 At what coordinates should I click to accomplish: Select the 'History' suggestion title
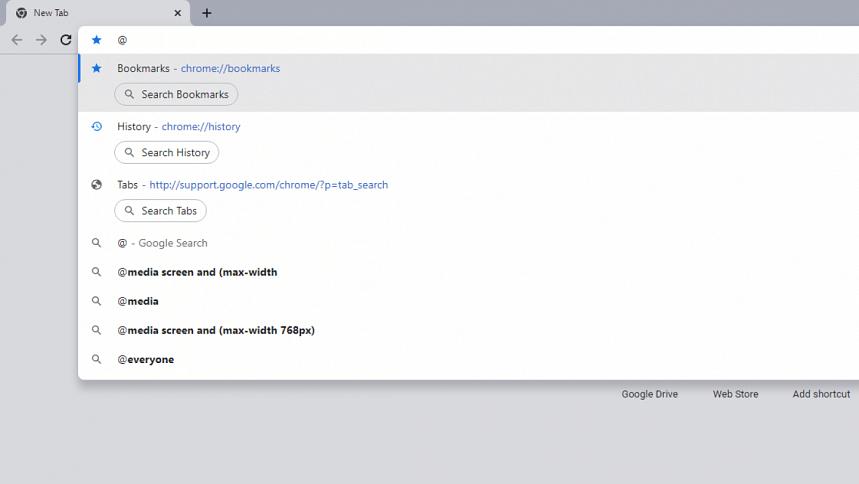pyautogui.click(x=134, y=127)
